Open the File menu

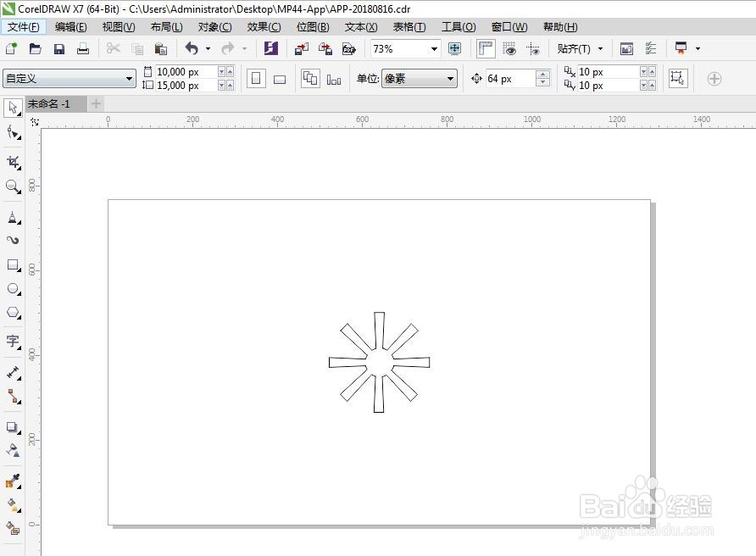pyautogui.click(x=23, y=26)
